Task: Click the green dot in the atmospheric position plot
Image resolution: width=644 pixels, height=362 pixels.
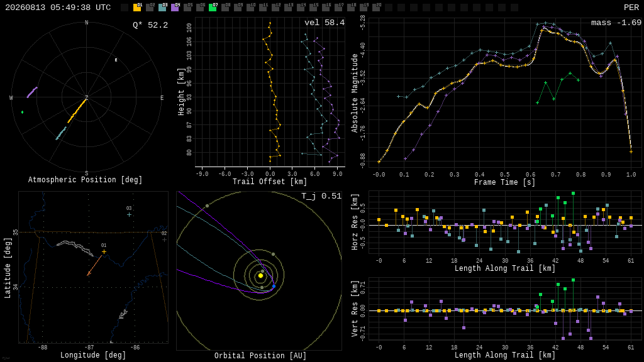Action: pyautogui.click(x=22, y=112)
